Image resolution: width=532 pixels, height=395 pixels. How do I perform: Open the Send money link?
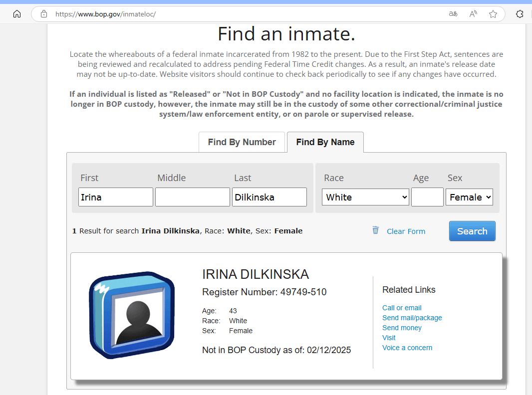pyautogui.click(x=402, y=328)
